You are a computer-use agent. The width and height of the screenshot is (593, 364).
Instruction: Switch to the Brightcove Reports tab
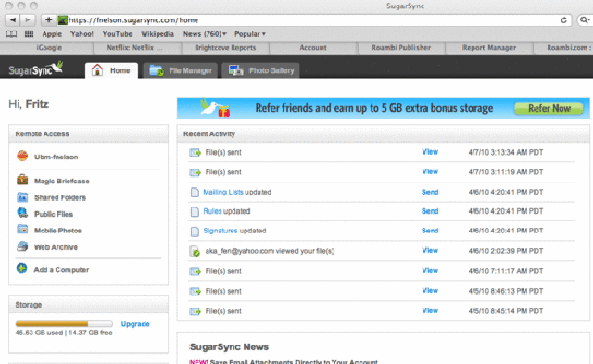point(225,47)
